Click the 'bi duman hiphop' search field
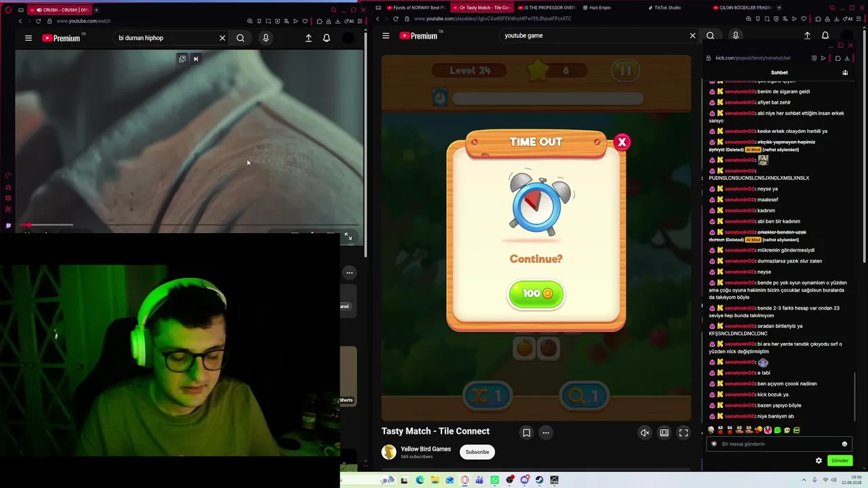The height and width of the screenshot is (488, 868). click(x=166, y=38)
